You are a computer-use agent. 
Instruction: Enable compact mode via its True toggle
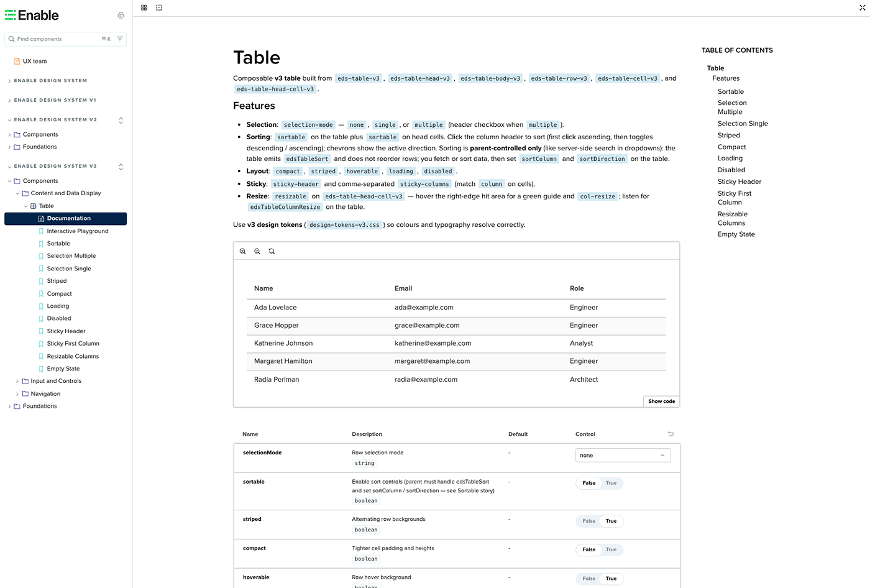[611, 549]
